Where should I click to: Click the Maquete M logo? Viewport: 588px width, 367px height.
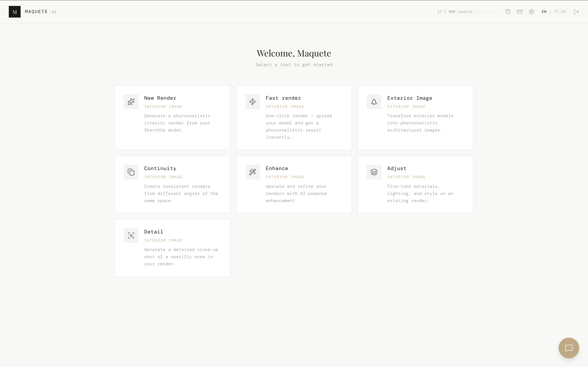pos(14,12)
